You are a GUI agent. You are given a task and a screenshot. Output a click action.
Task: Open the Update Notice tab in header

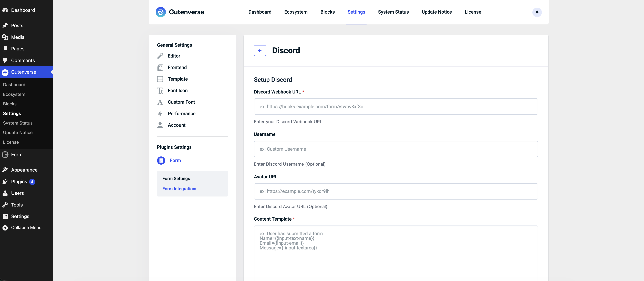click(x=437, y=12)
